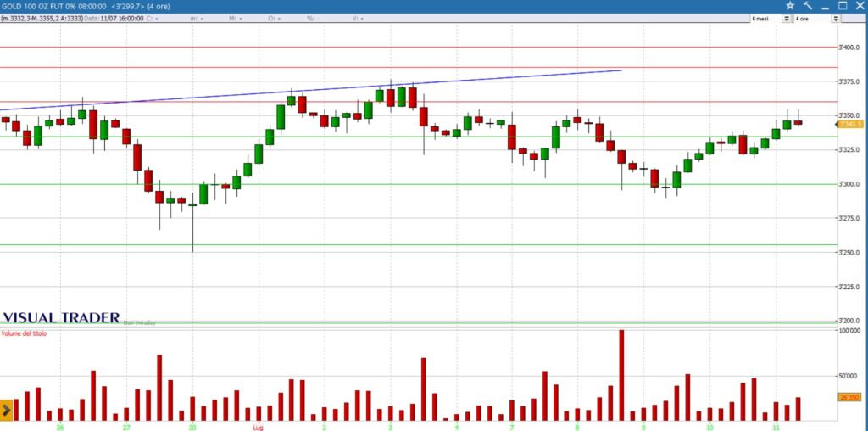Click the 3'225.0 price axis label
Screen dimensions: 868x431
point(849,287)
